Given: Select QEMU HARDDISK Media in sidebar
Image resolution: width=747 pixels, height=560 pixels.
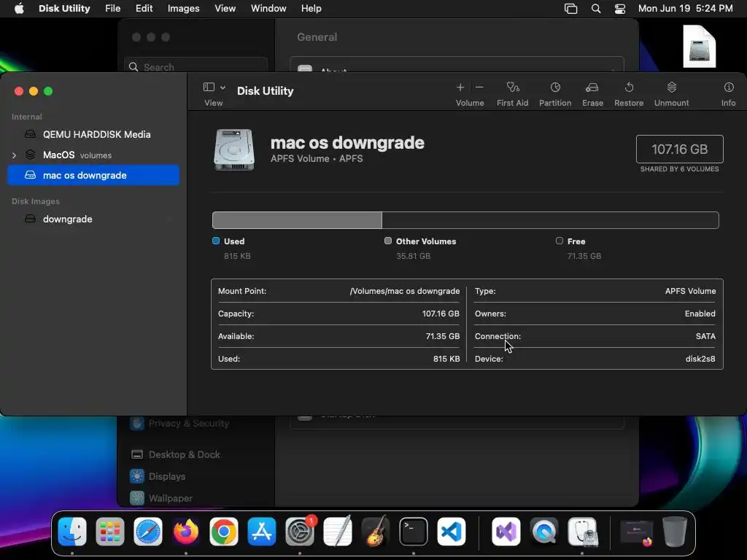Looking at the screenshot, I should pyautogui.click(x=93, y=134).
